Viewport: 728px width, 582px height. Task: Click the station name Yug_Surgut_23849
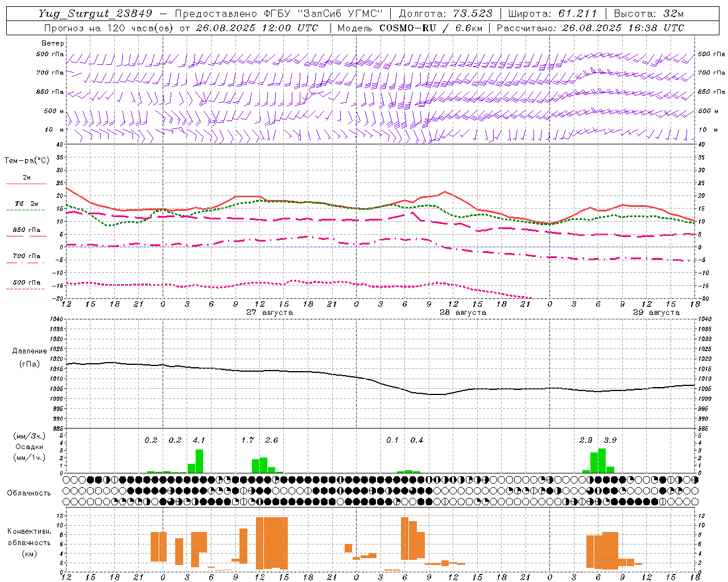click(96, 14)
